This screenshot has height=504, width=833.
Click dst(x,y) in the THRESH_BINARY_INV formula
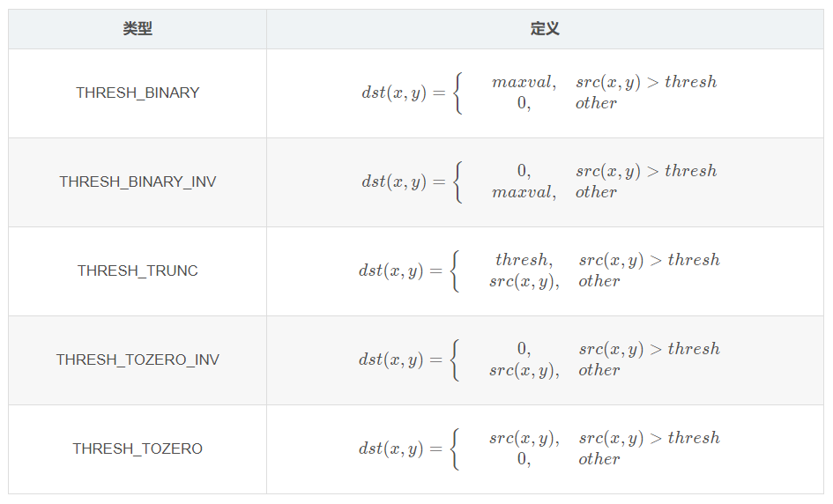pyautogui.click(x=394, y=182)
